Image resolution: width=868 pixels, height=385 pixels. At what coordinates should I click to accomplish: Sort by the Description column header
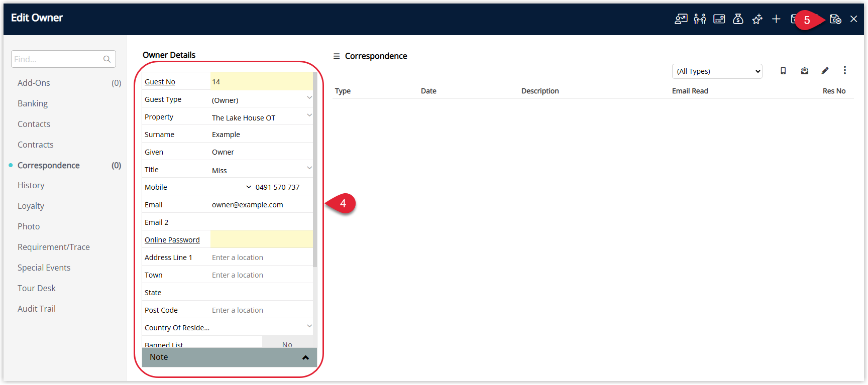[x=540, y=91]
